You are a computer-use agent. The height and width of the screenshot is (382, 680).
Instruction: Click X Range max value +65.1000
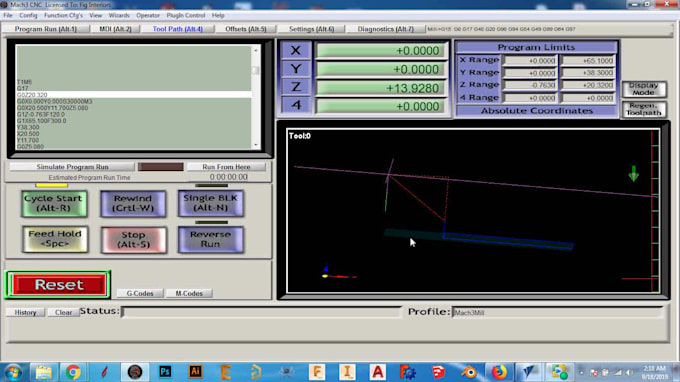click(588, 61)
